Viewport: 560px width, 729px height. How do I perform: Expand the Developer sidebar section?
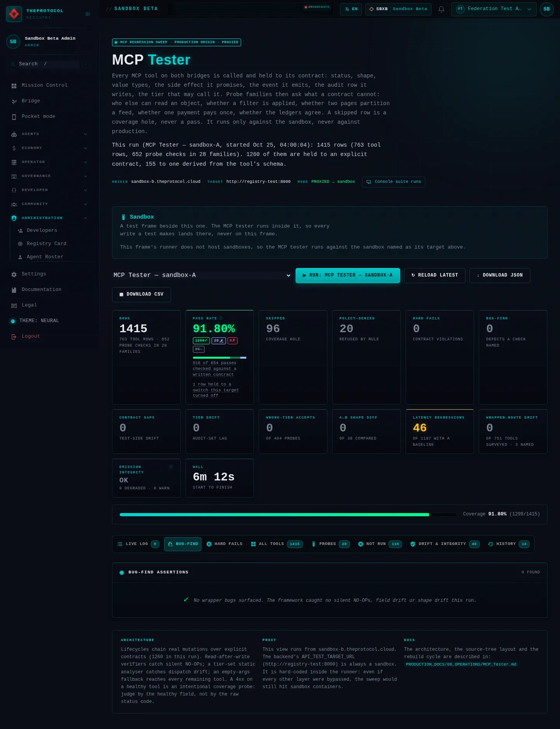coord(49,190)
